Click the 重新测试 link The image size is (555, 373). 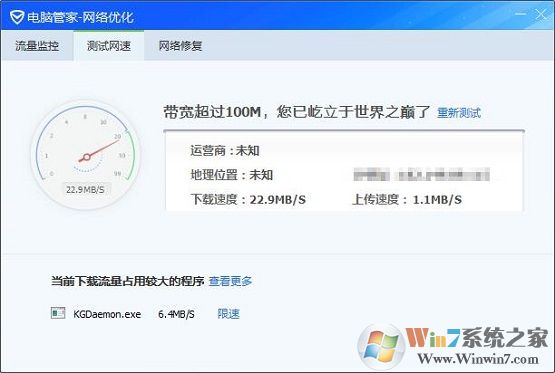coord(459,113)
